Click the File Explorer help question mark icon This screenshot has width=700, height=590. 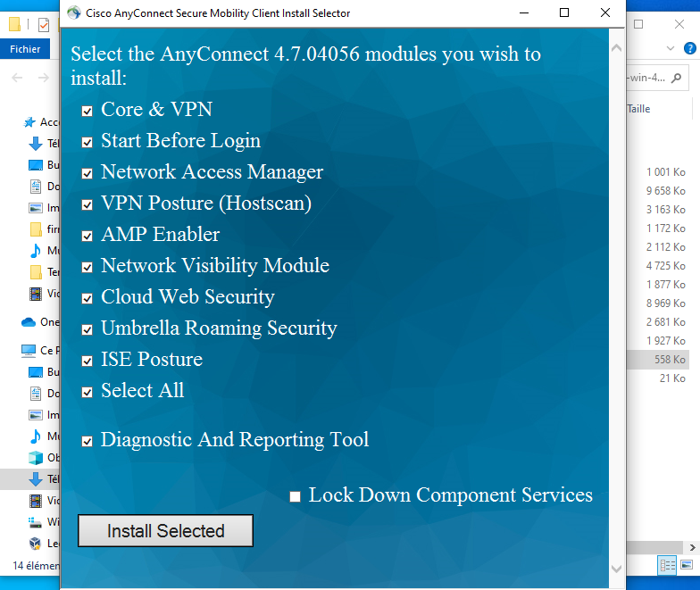(x=689, y=47)
